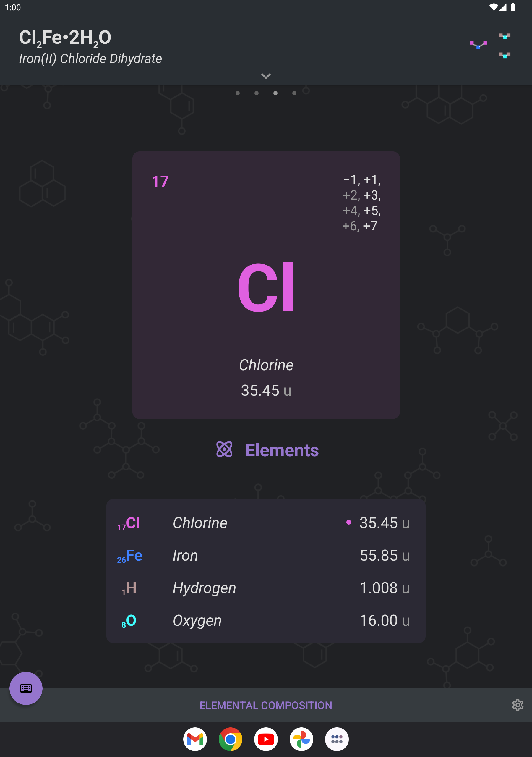Select the fourth page indicator dot

(294, 93)
